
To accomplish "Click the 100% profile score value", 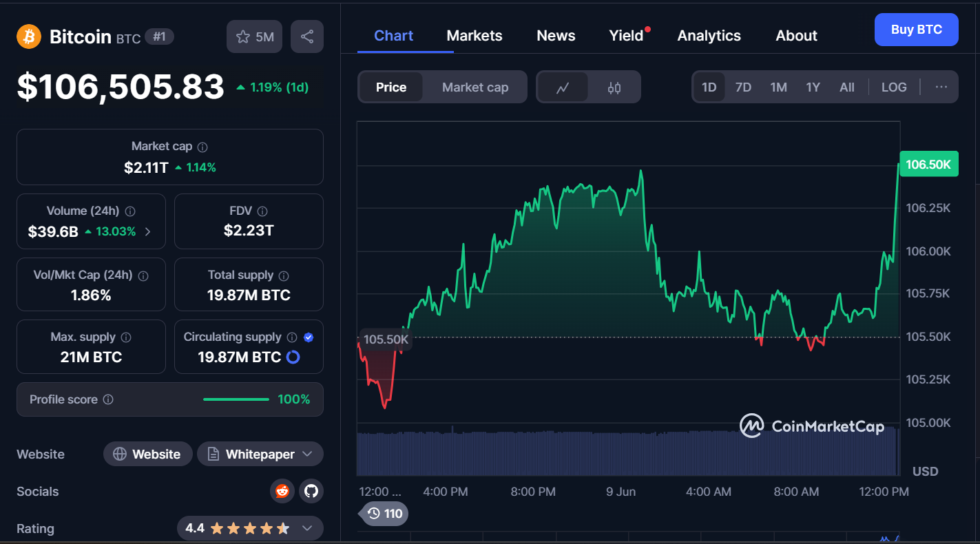I will click(294, 399).
